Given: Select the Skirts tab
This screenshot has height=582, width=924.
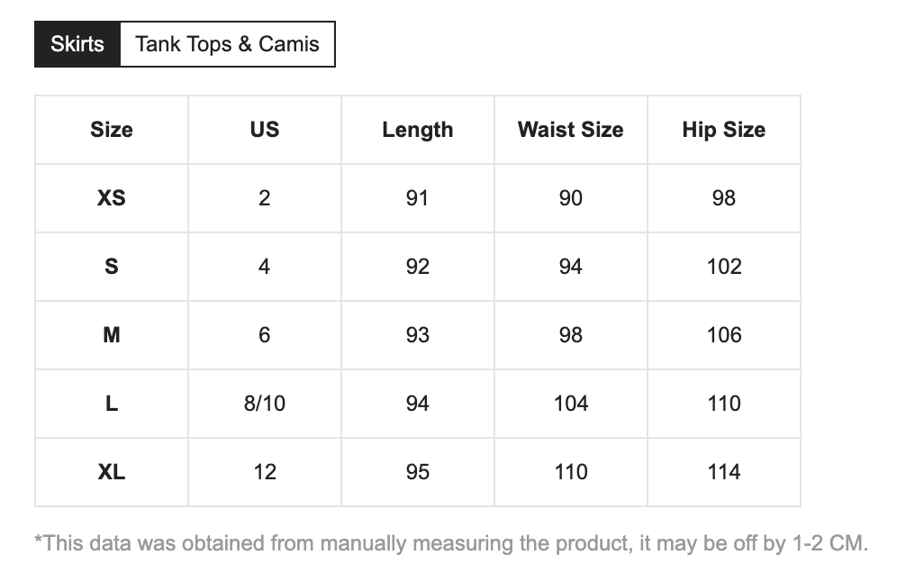Looking at the screenshot, I should (77, 44).
